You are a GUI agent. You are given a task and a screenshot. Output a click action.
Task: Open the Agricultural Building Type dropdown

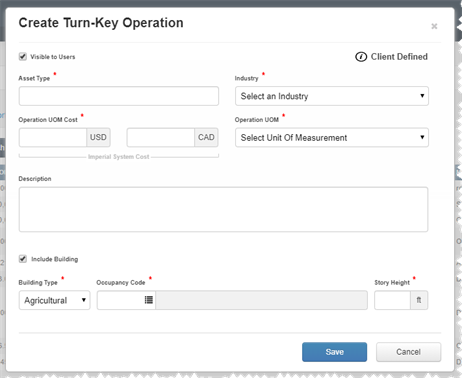click(55, 300)
